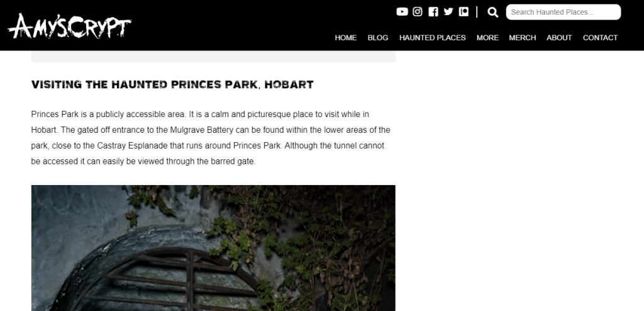The height and width of the screenshot is (311, 644).
Task: Click the Facebook icon in header
Action: (433, 12)
